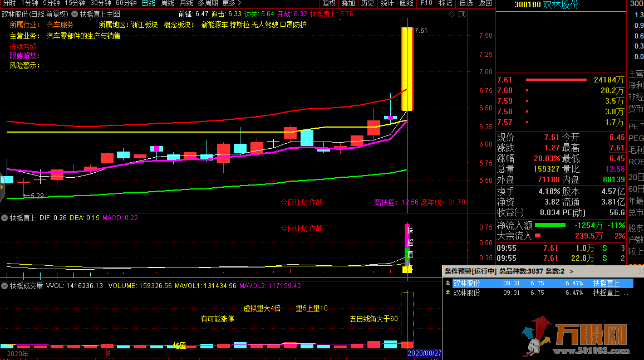The height and width of the screenshot is (360, 644).
Task: Switch to the 30分钟 chart period
Action: coord(101,3)
